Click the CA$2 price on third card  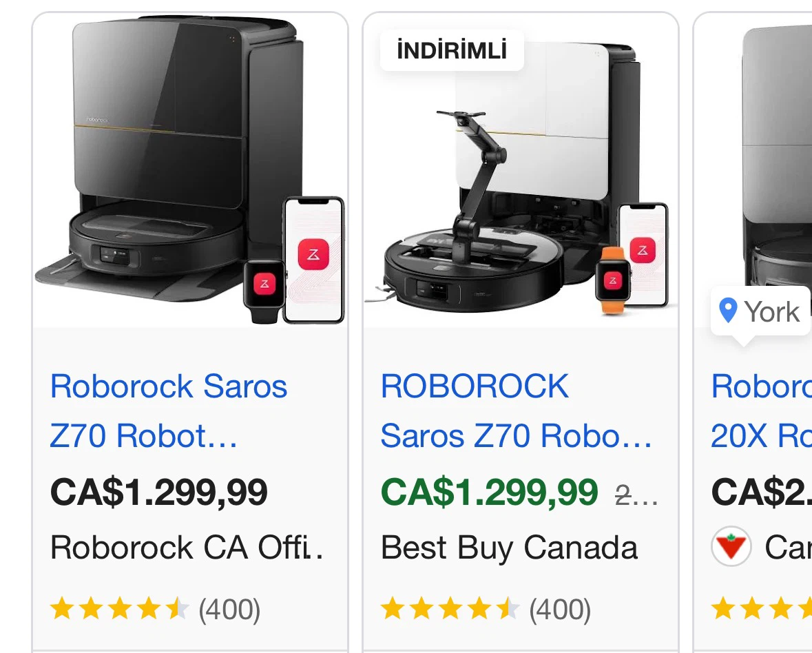pos(761,492)
